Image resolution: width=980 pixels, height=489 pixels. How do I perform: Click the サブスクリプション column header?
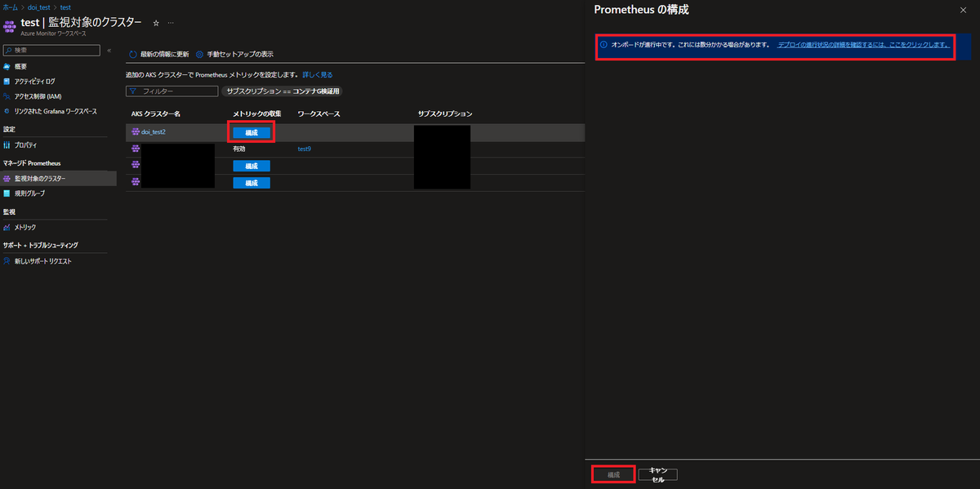[445, 113]
